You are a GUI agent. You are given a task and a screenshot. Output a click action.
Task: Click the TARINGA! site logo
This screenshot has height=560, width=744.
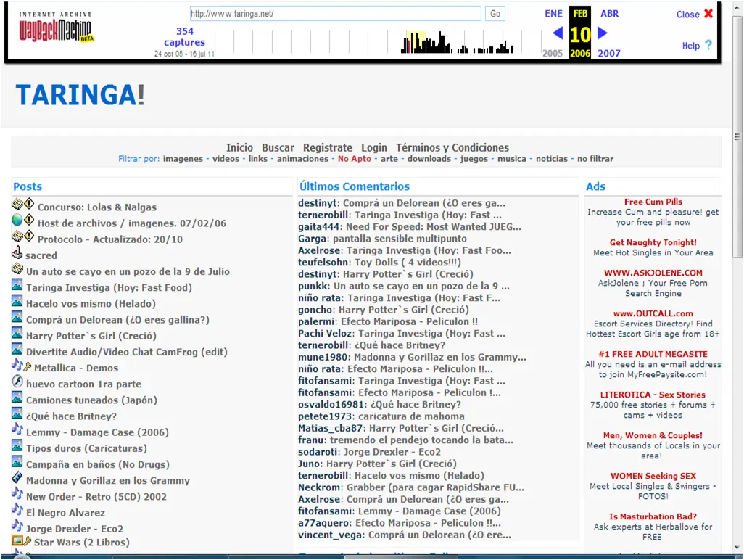(x=80, y=94)
